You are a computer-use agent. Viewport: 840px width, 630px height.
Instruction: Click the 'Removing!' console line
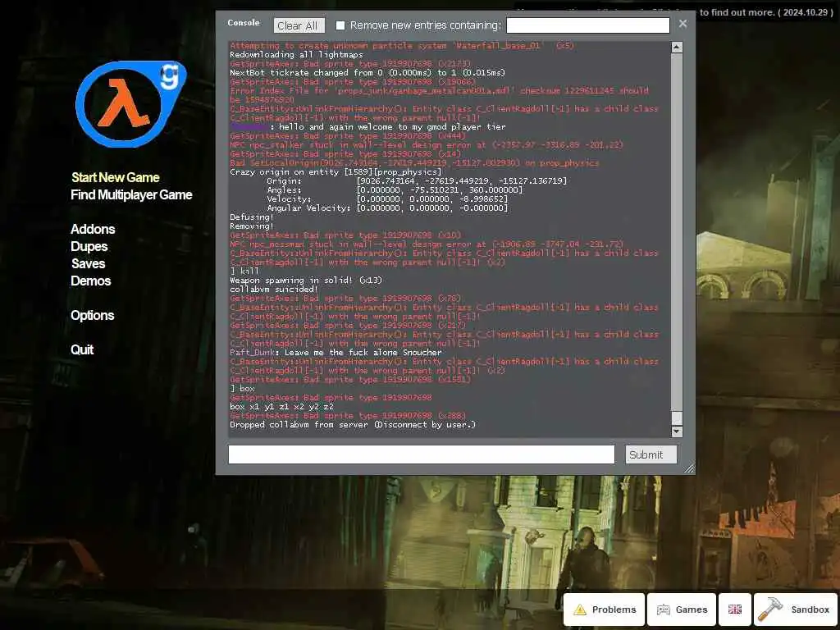point(251,226)
